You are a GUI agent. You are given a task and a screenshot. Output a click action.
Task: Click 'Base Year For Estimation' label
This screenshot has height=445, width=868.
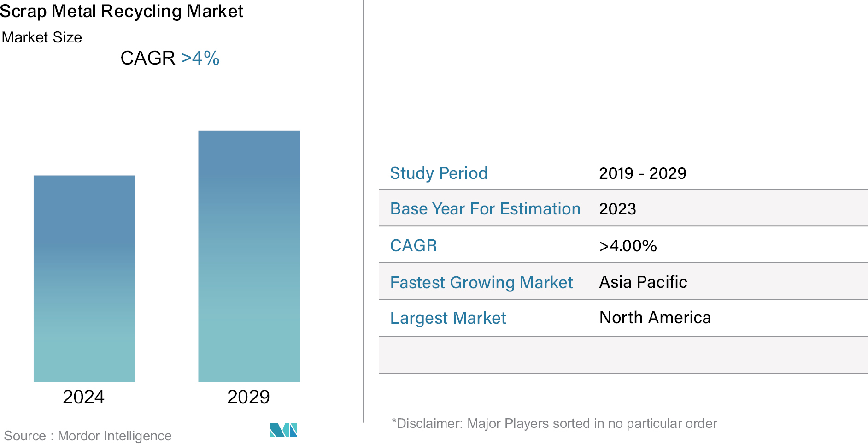[485, 209]
